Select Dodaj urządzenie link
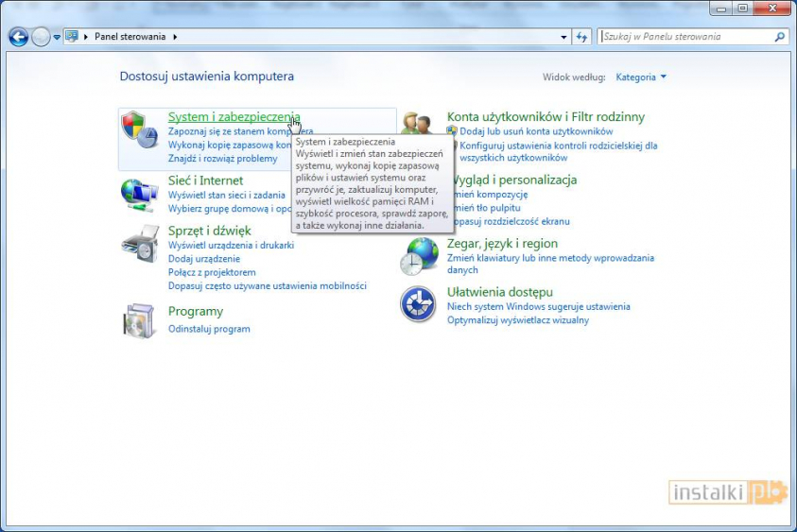This screenshot has width=797, height=532. (x=204, y=258)
